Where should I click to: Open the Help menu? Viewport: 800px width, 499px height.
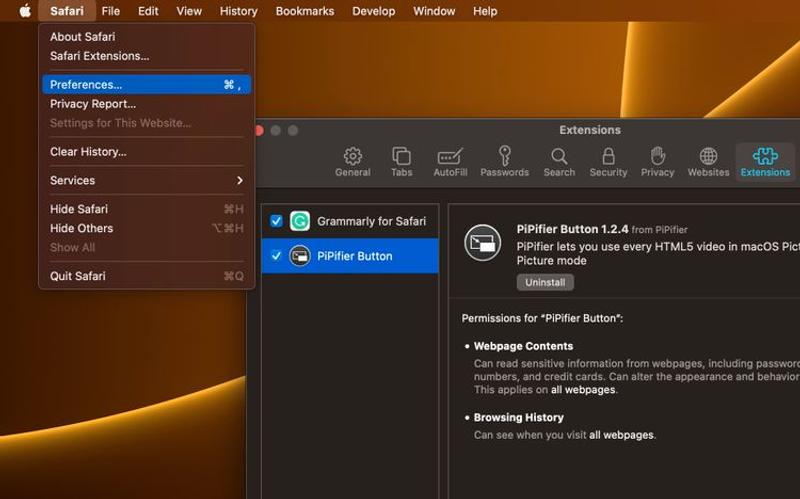click(x=485, y=11)
